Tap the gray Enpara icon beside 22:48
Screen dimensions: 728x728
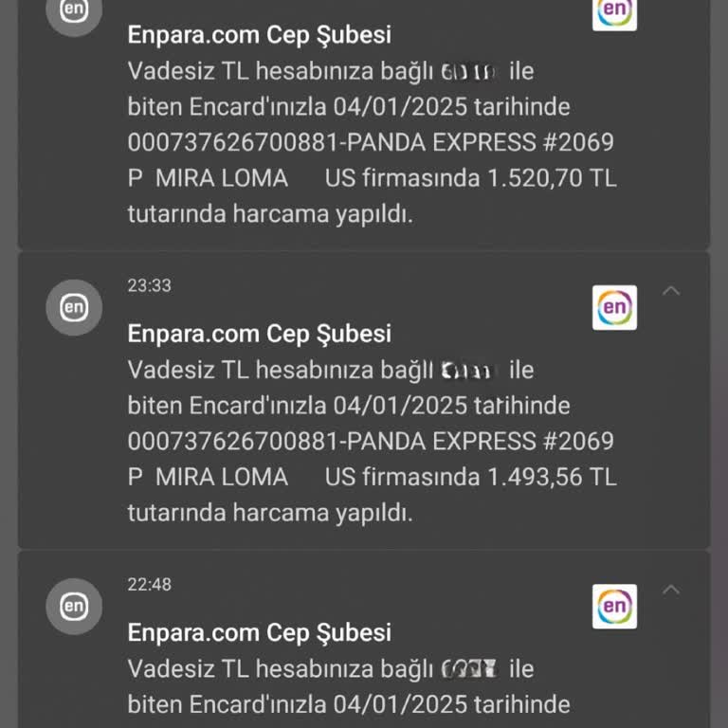[74, 607]
